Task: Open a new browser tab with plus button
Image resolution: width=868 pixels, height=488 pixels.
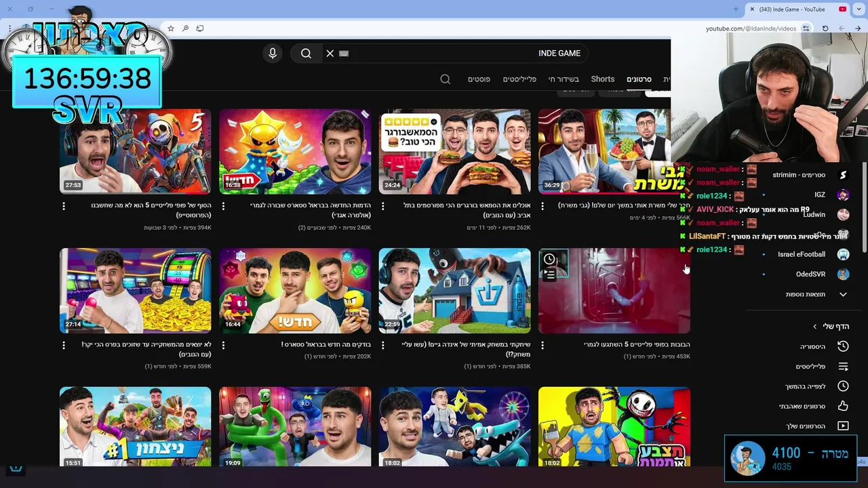Action: click(736, 9)
